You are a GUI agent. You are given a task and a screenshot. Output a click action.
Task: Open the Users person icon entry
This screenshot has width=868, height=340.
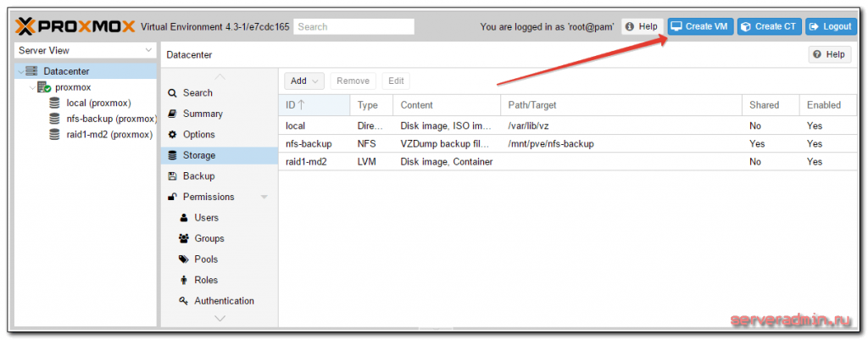pyautogui.click(x=184, y=218)
